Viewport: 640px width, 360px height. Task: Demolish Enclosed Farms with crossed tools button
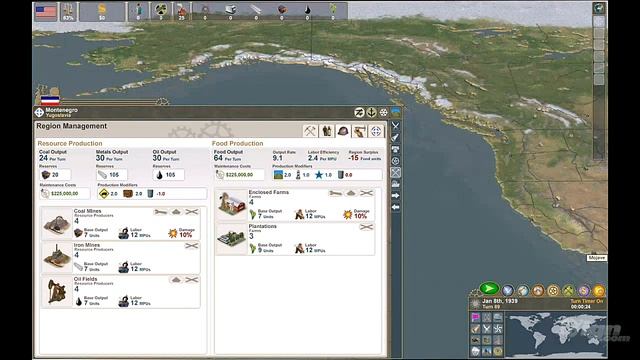click(367, 193)
